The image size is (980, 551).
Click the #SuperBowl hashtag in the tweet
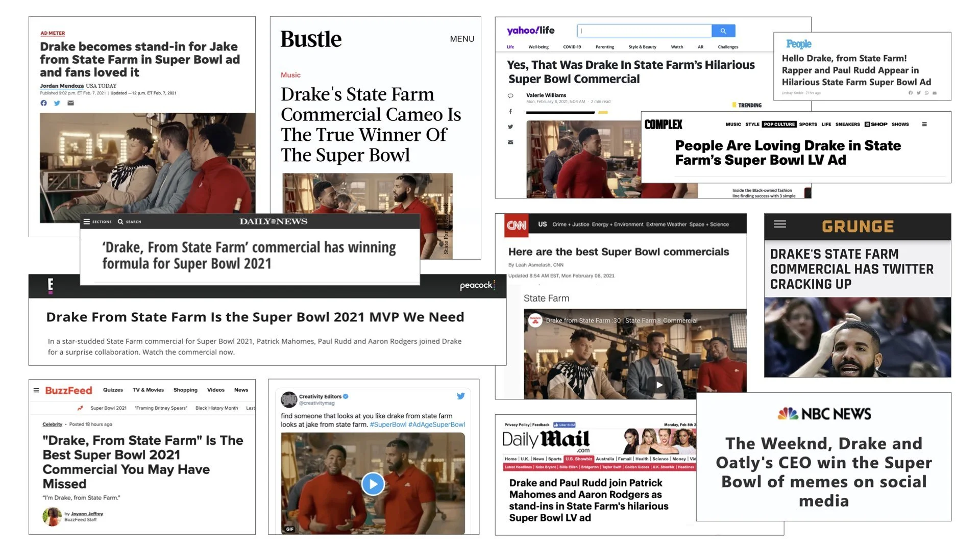click(388, 424)
